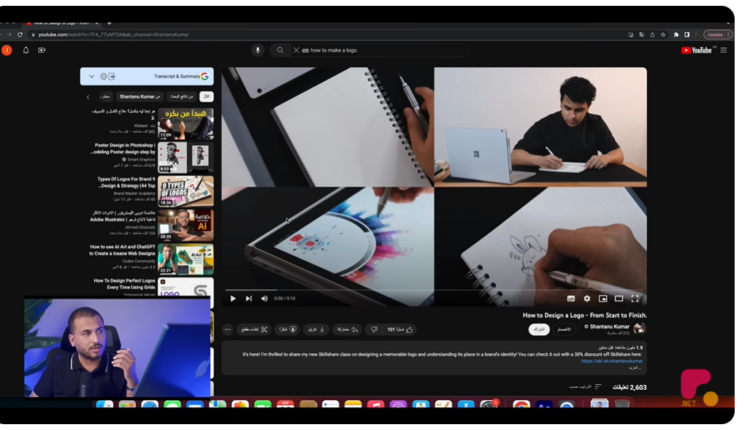Open more actions three-dot menu below video
Image resolution: width=750 pixels, height=430 pixels.
[x=228, y=329]
